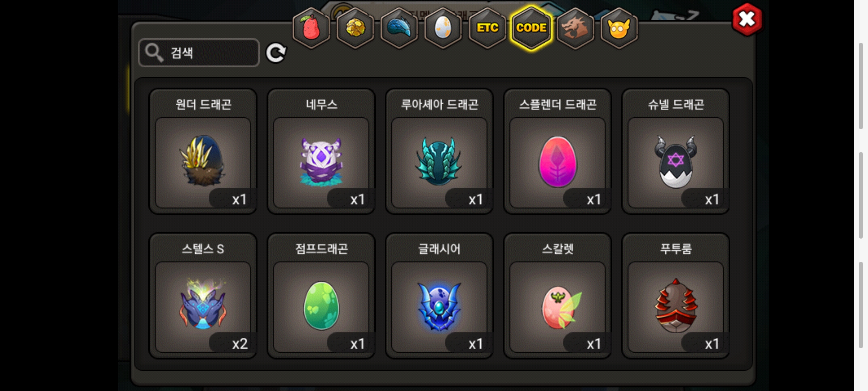Viewport: 868px width, 391px height.
Task: Choose the 네무스 purple egg
Action: (x=321, y=151)
